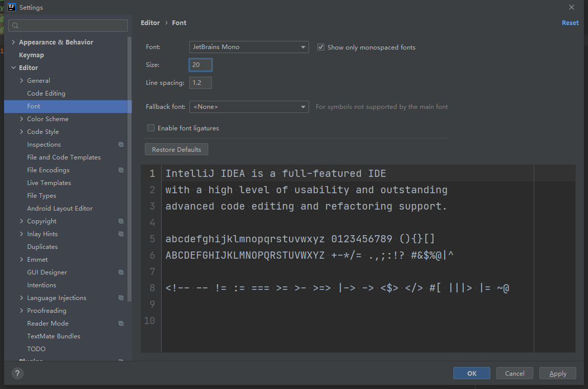Select Code Editing settings page
Screen dimensions: 588x389
pos(46,94)
